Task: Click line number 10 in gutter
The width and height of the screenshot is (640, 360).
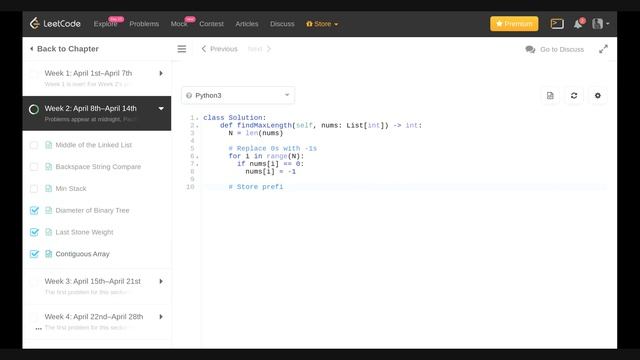Action: click(x=190, y=187)
